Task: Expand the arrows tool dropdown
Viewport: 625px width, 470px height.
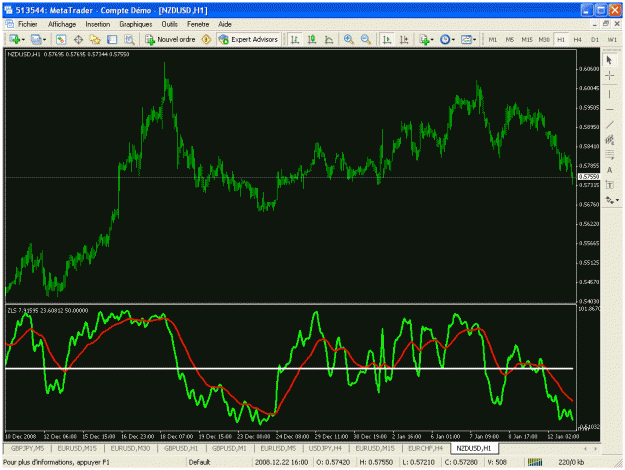Action: coord(617,201)
